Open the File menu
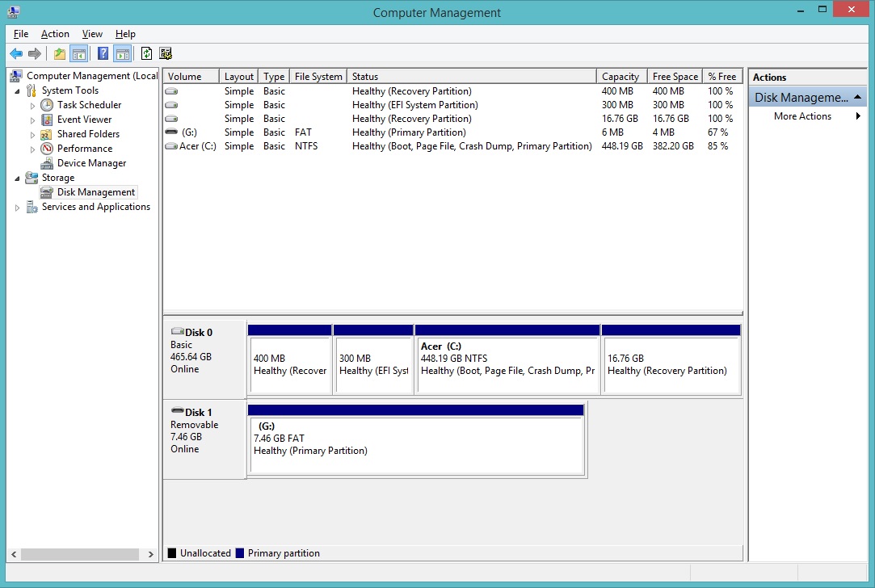875x588 pixels. coord(21,34)
